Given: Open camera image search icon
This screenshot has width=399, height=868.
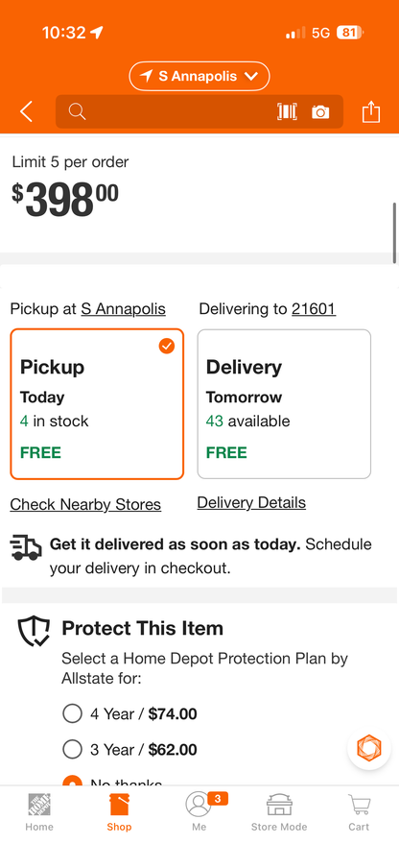Looking at the screenshot, I should (x=320, y=112).
